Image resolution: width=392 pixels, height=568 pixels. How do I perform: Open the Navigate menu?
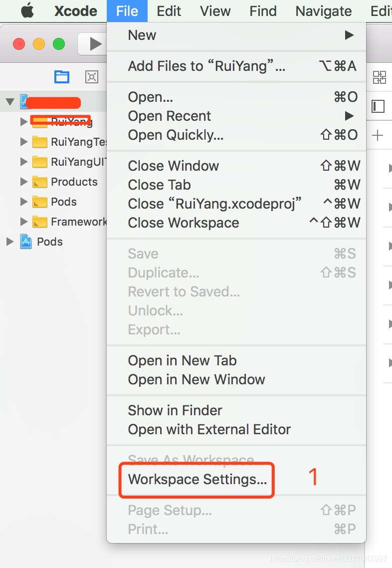[323, 11]
